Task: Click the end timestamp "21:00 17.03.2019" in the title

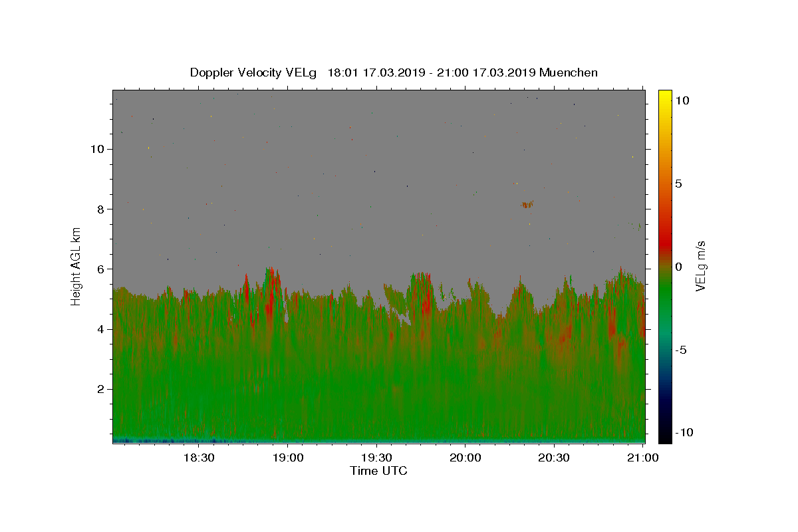Action: [x=485, y=72]
